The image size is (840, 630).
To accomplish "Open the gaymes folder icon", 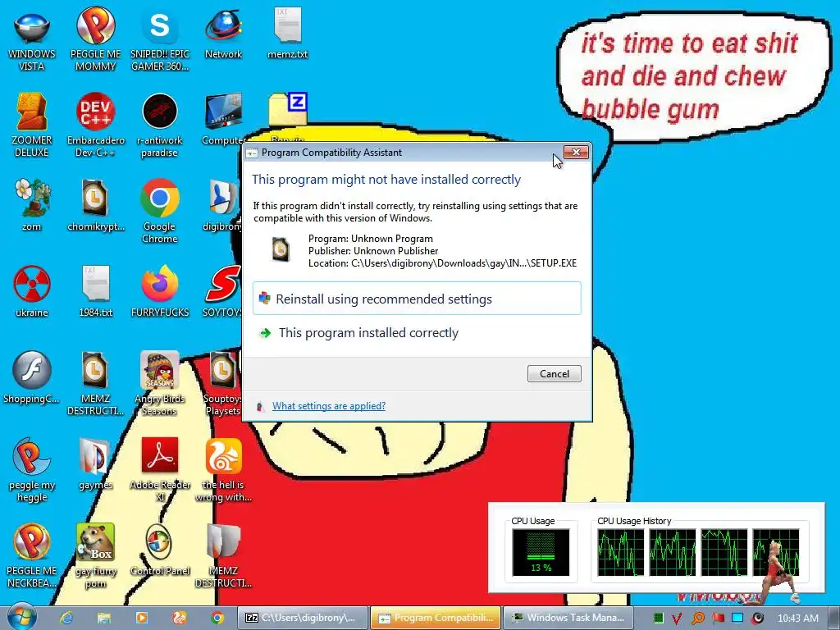I will click(95, 464).
